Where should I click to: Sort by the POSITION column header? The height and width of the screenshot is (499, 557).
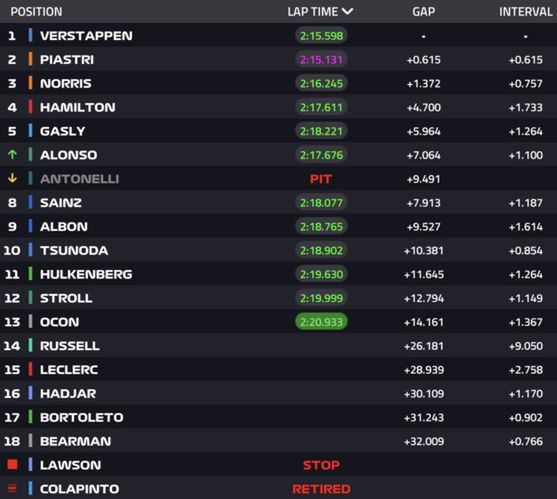click(36, 12)
